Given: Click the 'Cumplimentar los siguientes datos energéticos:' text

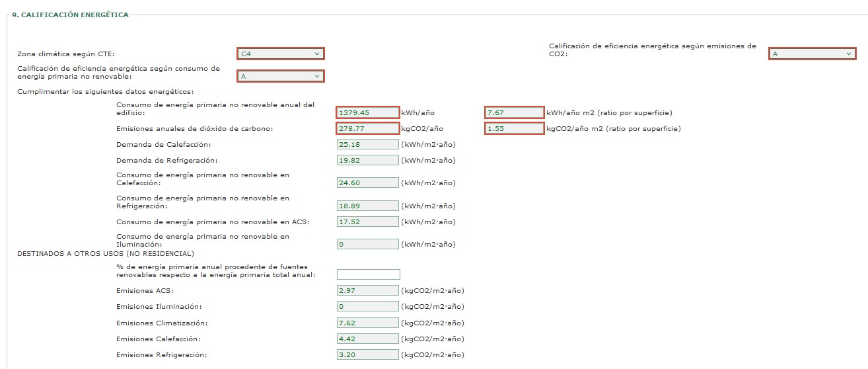Looking at the screenshot, I should [x=106, y=91].
